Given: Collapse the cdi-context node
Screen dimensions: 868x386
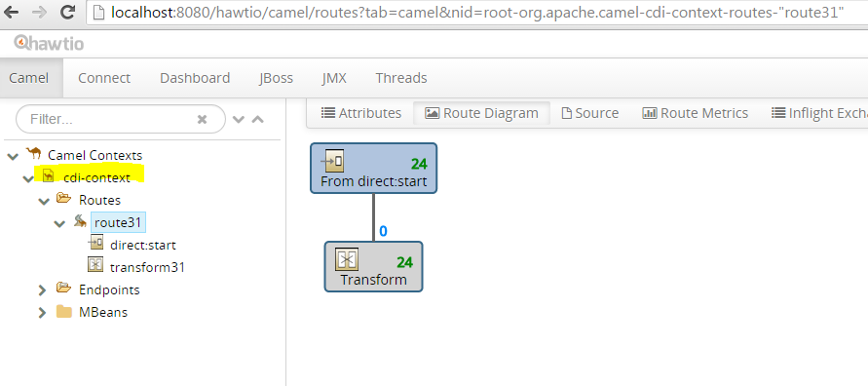Looking at the screenshot, I should [27, 179].
